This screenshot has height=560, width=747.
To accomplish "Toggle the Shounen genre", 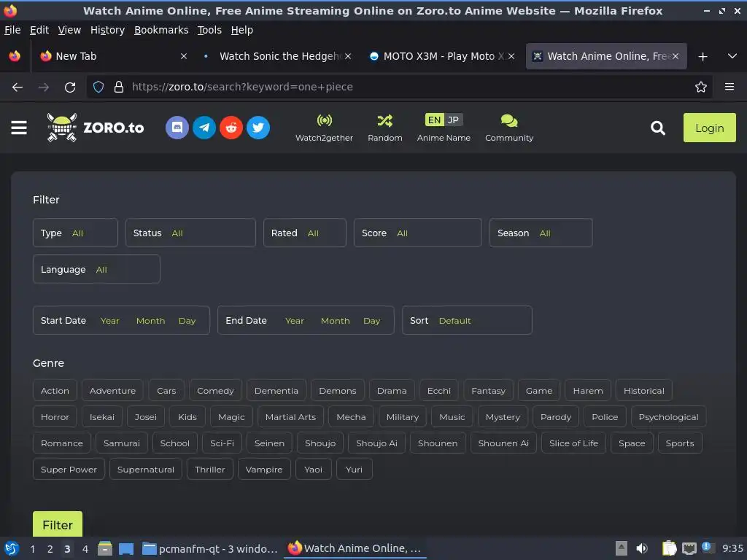I will click(x=438, y=443).
